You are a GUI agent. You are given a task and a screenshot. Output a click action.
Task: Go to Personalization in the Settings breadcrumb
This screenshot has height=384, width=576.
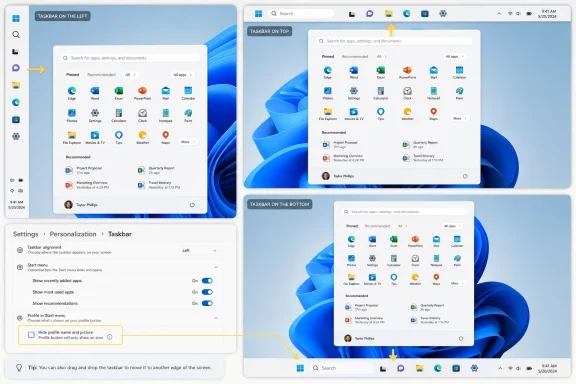coord(73,234)
